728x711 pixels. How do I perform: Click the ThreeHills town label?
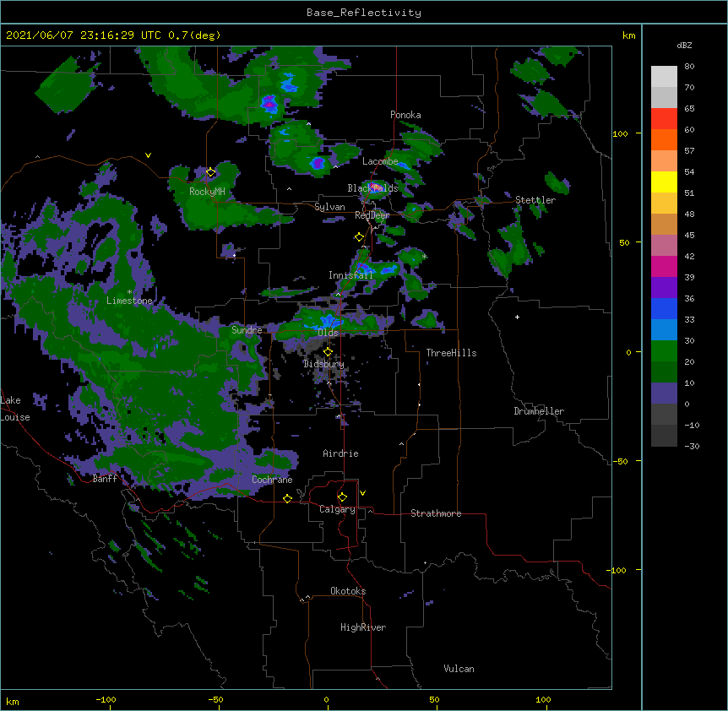point(451,353)
